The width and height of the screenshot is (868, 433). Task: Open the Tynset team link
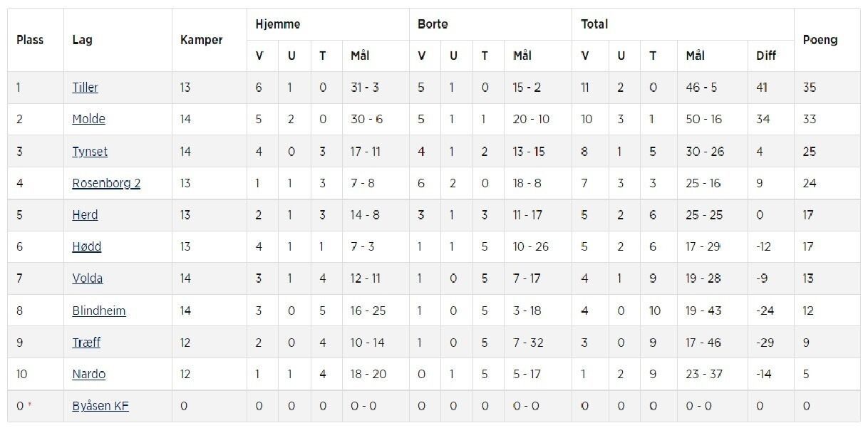pyautogui.click(x=90, y=151)
